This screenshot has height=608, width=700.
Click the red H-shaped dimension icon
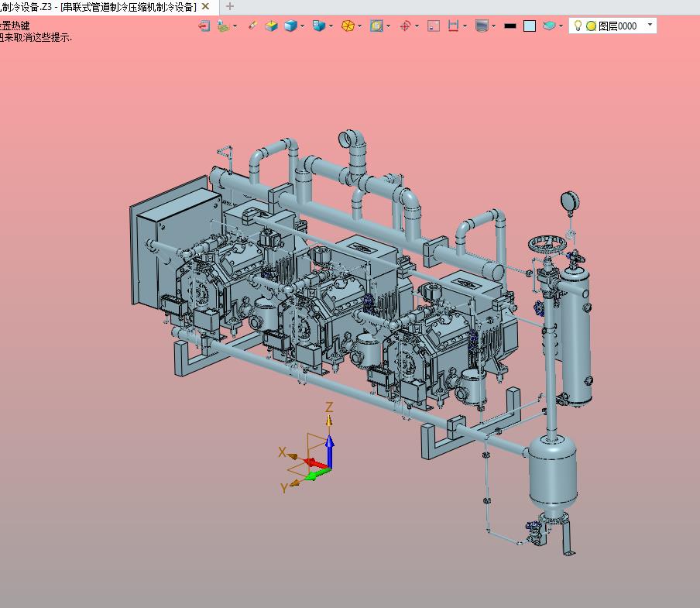coord(454,26)
